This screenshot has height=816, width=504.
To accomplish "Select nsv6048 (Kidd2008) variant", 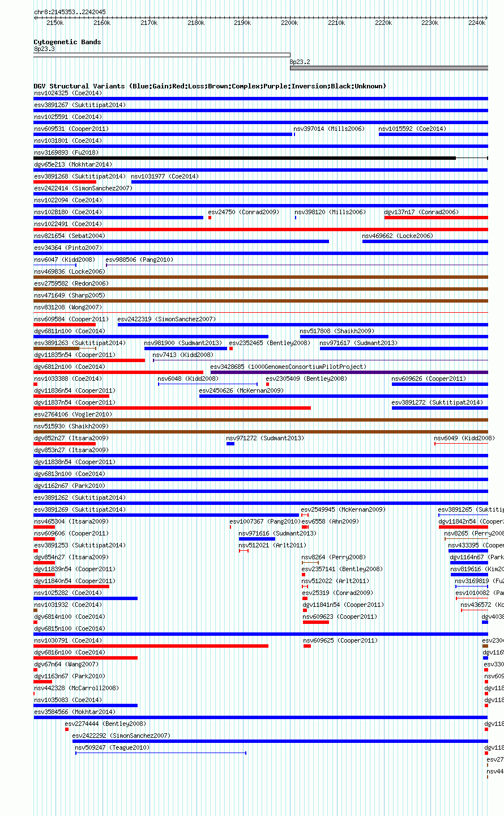I will coord(208,384).
